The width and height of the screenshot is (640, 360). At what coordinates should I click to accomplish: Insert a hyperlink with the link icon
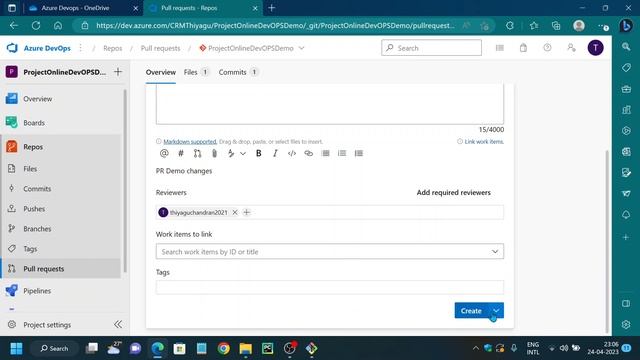point(309,153)
